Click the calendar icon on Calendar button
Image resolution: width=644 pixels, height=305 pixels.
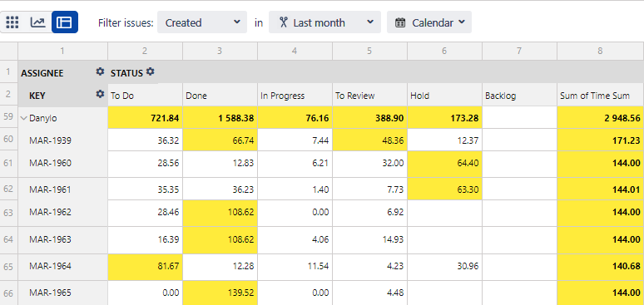(x=400, y=22)
